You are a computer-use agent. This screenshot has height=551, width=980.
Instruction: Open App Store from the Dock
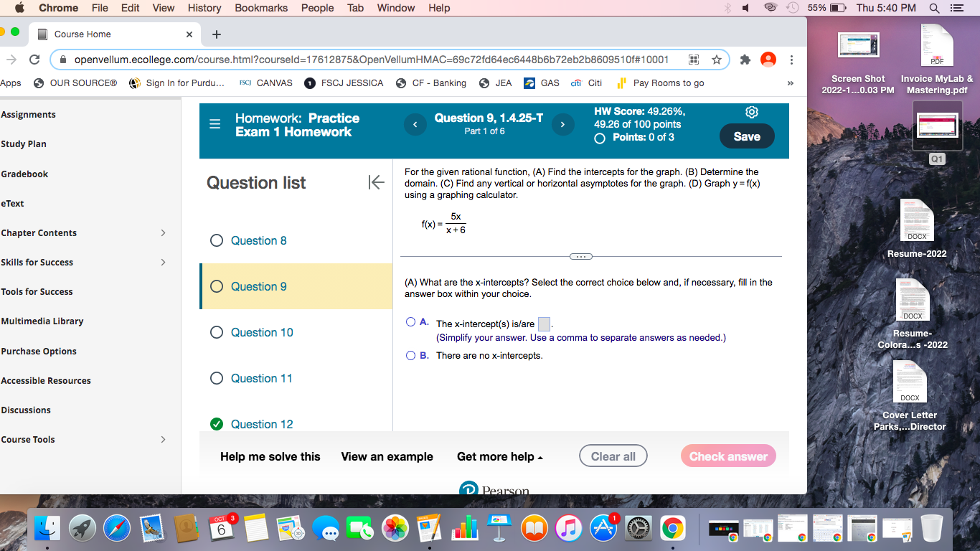pos(603,529)
